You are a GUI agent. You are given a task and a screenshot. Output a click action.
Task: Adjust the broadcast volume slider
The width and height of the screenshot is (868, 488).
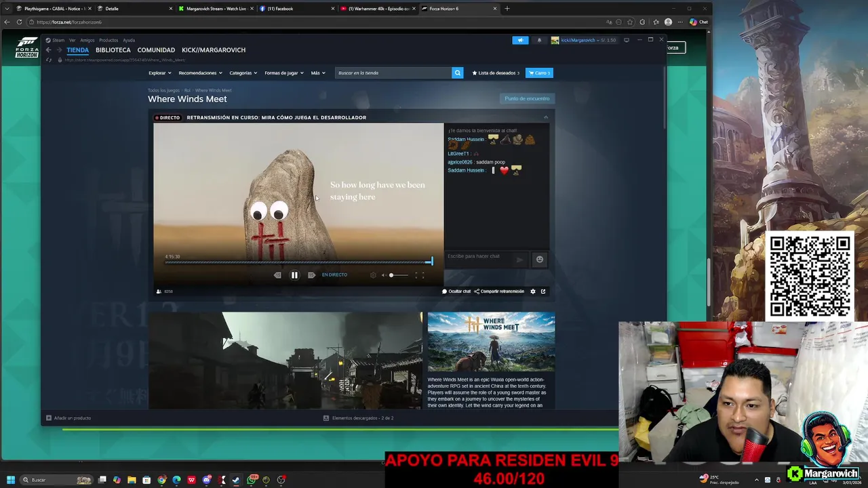click(x=399, y=275)
